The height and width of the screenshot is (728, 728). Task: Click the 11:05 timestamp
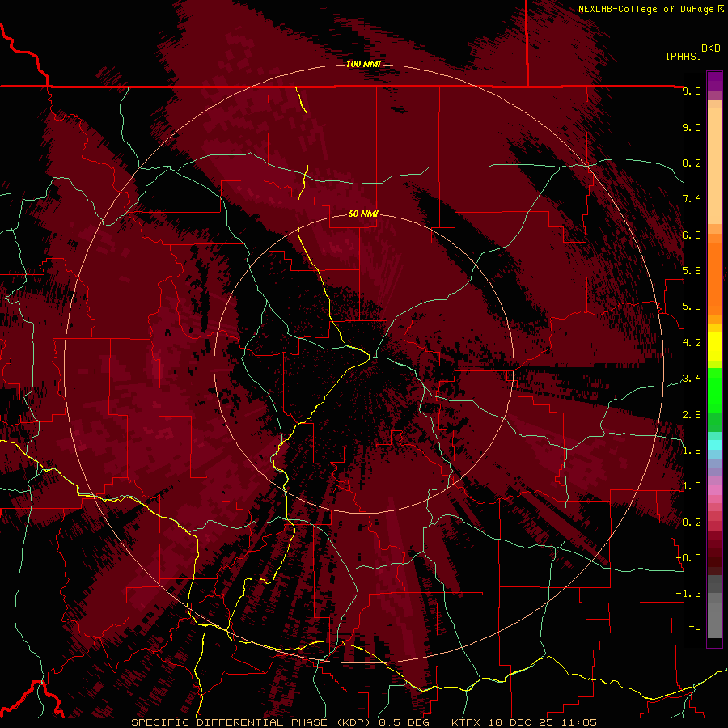[x=579, y=722]
